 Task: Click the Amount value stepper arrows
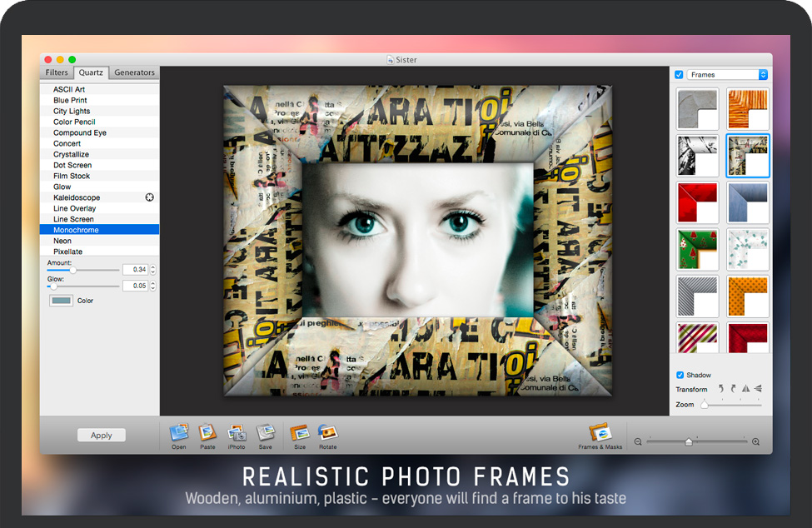point(152,270)
